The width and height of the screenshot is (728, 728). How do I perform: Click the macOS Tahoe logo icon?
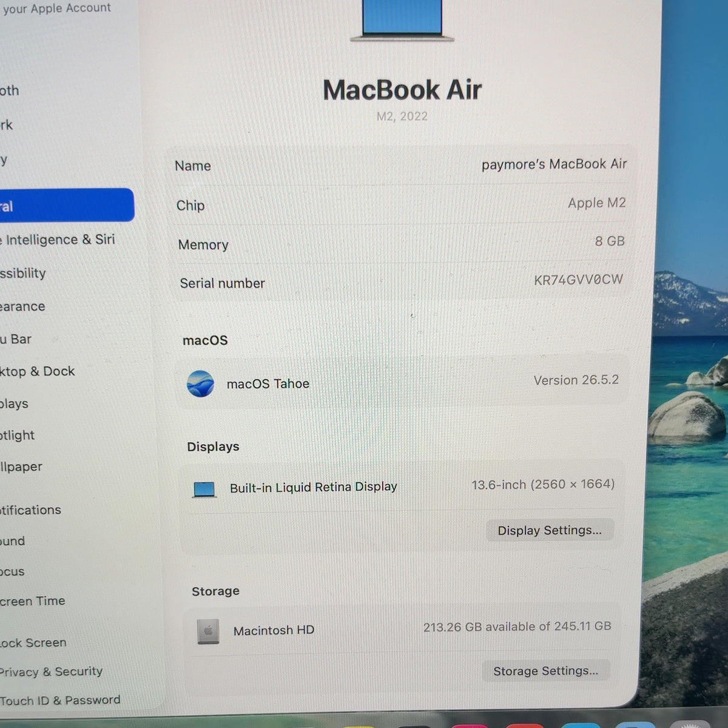(x=200, y=383)
